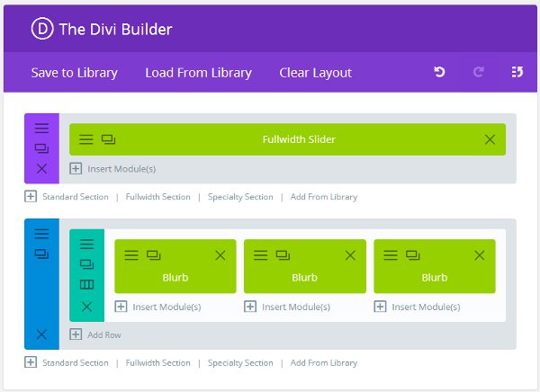This screenshot has width=540, height=392.
Task: Delete the third Blurb module
Action: [x=479, y=255]
